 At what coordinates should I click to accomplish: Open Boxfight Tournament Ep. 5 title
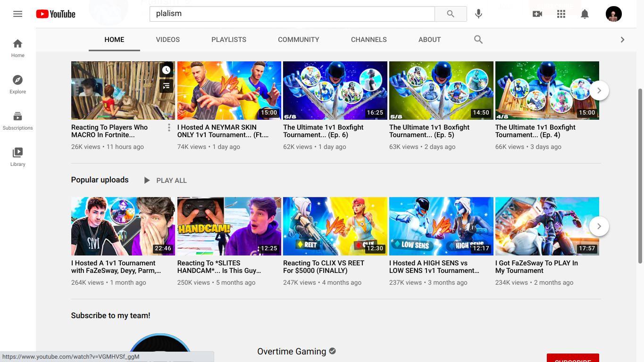429,131
